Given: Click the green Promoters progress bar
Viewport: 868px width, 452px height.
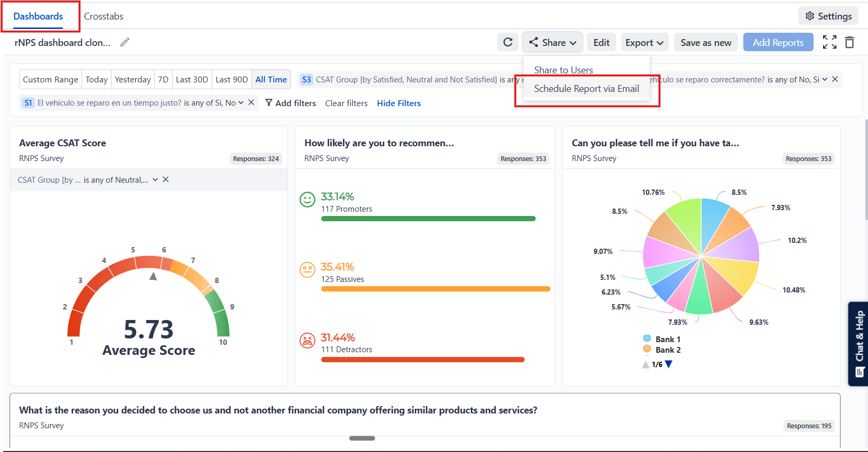Looking at the screenshot, I should (x=428, y=219).
